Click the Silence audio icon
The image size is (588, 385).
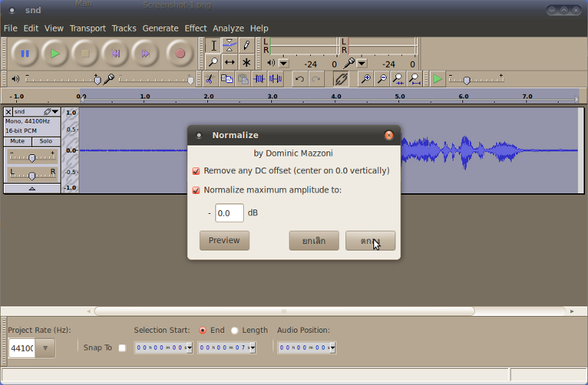(276, 79)
